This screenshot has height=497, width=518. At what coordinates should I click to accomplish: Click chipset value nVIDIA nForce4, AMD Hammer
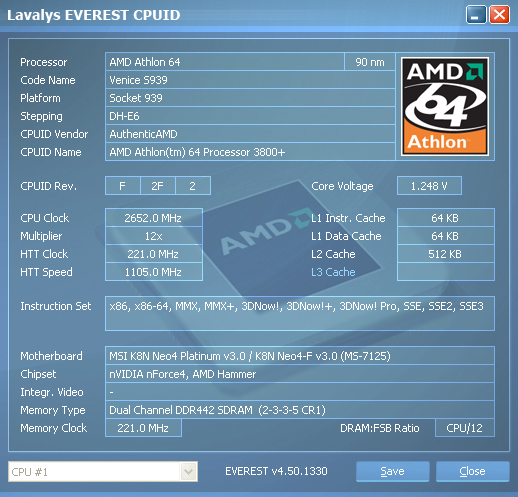(x=300, y=374)
